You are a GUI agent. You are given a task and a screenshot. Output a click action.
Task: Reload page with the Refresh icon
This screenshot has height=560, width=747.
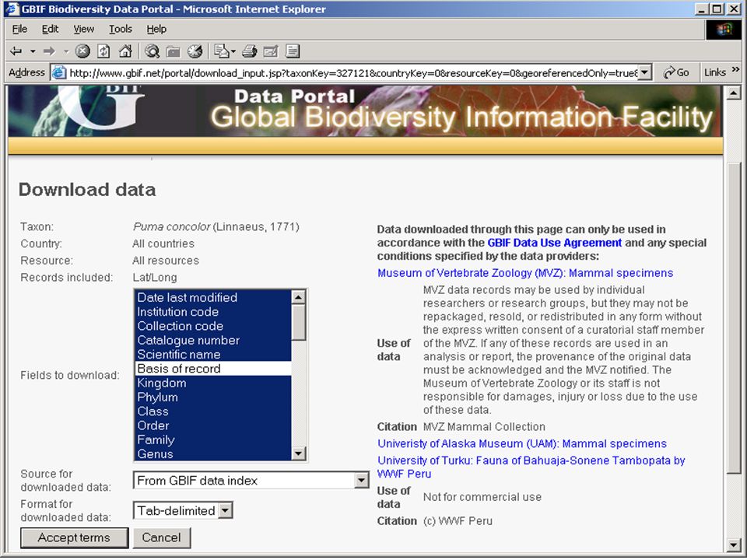(103, 51)
